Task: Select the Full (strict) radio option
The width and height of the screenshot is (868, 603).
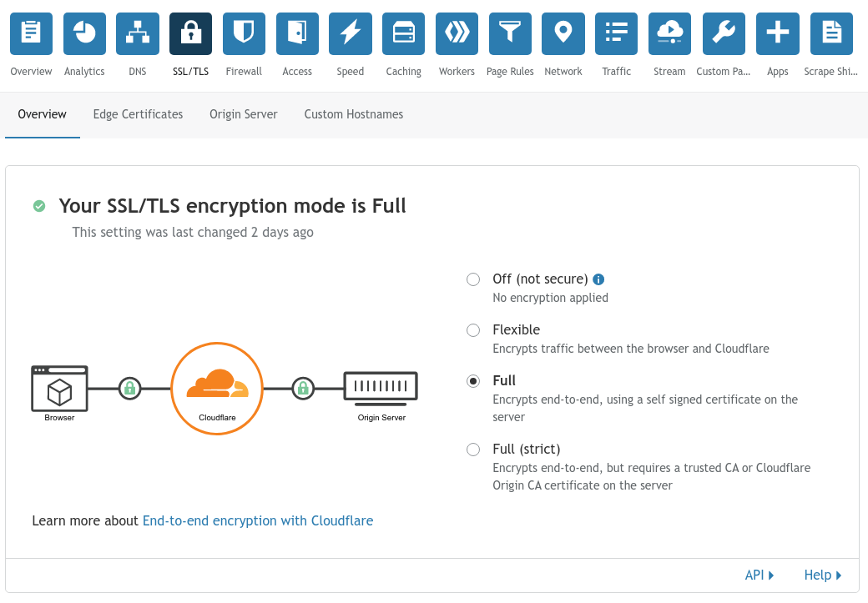Action: pos(473,450)
